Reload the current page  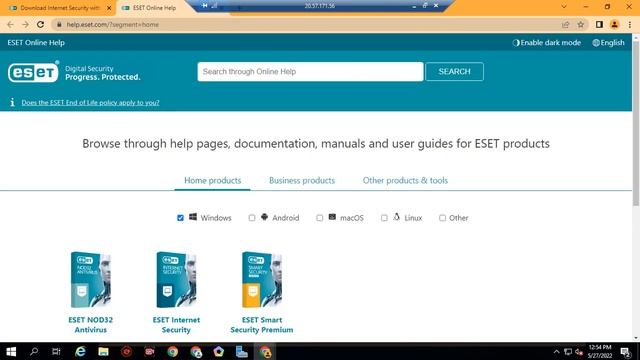(x=40, y=24)
